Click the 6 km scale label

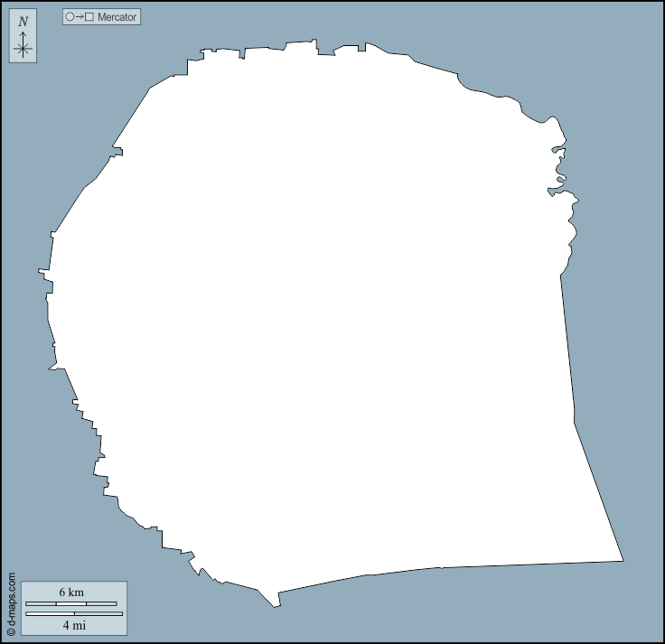pos(70,592)
